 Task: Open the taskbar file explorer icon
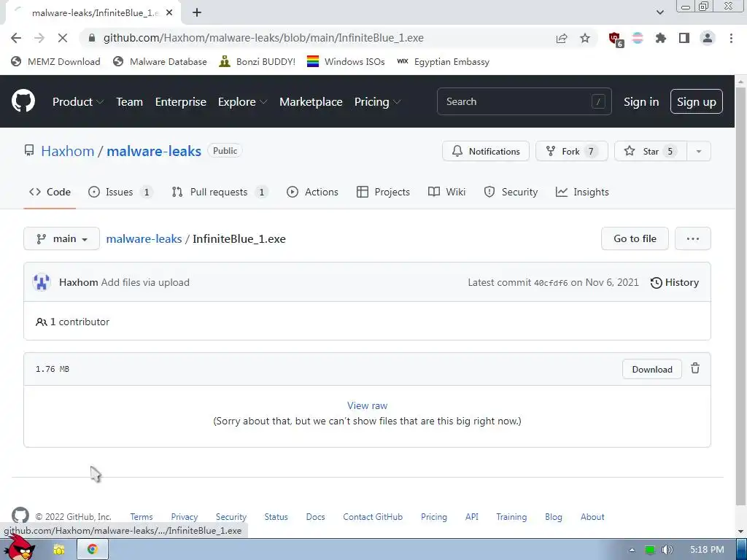tap(59, 550)
